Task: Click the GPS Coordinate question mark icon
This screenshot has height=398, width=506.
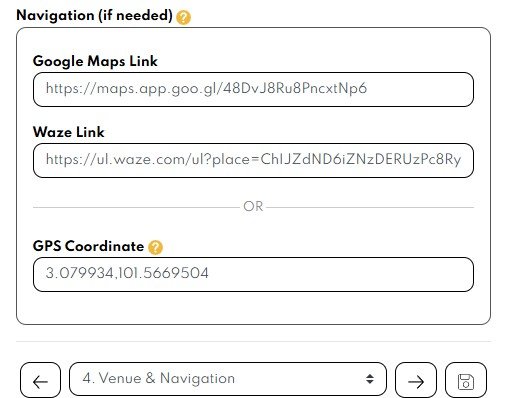Action: (x=155, y=248)
